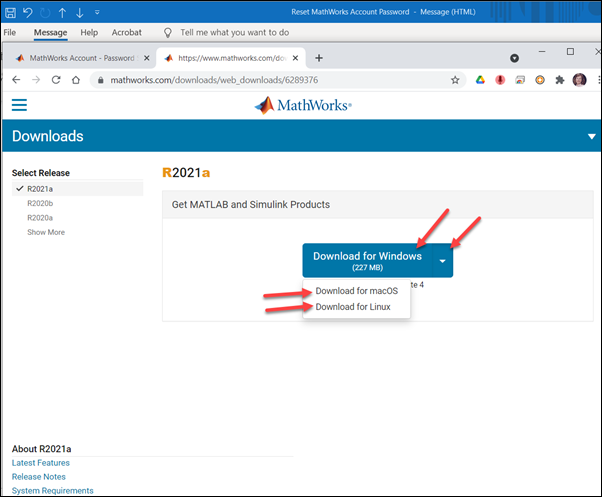The height and width of the screenshot is (497, 602).
Task: Go to previous item with up arrow
Action: click(x=62, y=13)
